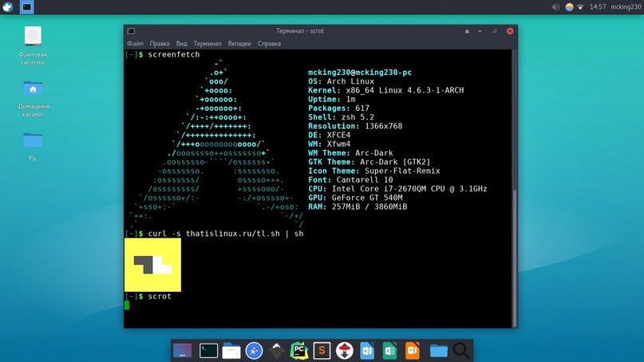The width and height of the screenshot is (644, 362).
Task: Click the 'DE: XFCE4' line
Action: point(329,135)
